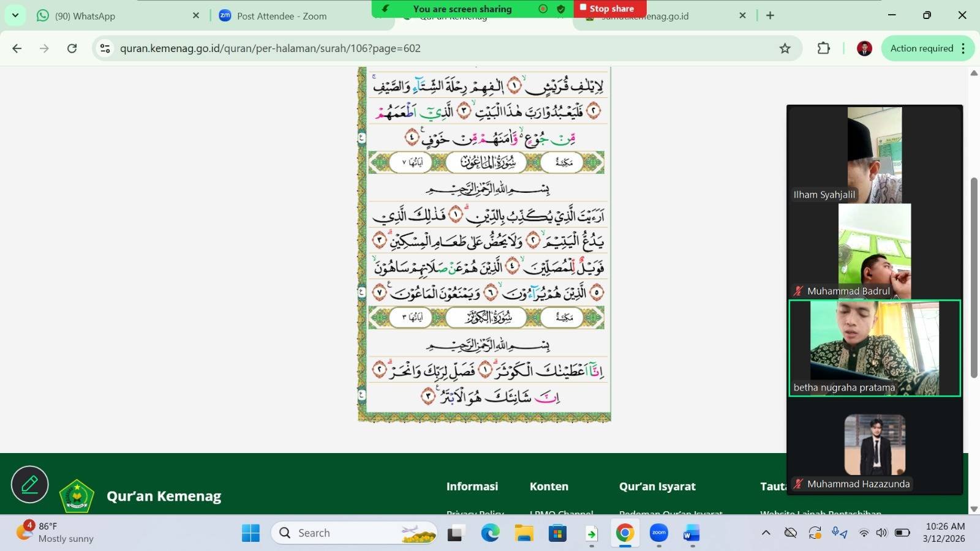The width and height of the screenshot is (980, 551).
Task: Open Zoom from the taskbar
Action: pos(658,533)
